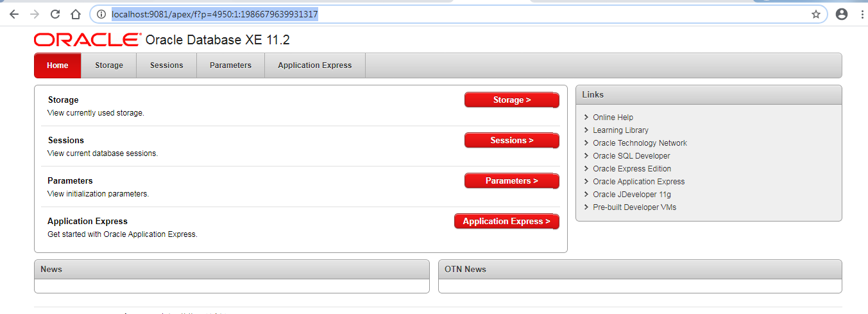Click the chevron beside Oracle SQL Developer
Viewport: 868px width, 314px height.
point(586,156)
